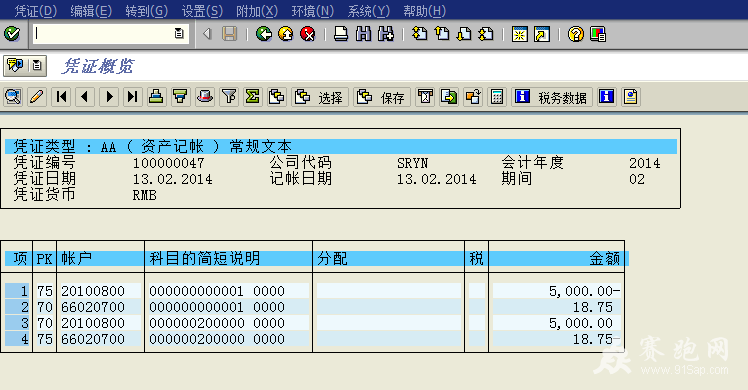Click the export icon with the green arrow
Viewport: 748px width, 390px height.
click(449, 97)
